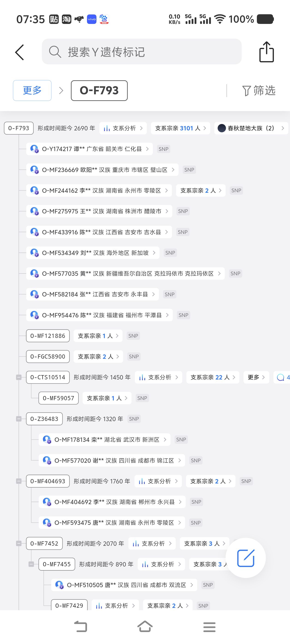Select the O-F793 breadcrumb tab

click(x=99, y=90)
